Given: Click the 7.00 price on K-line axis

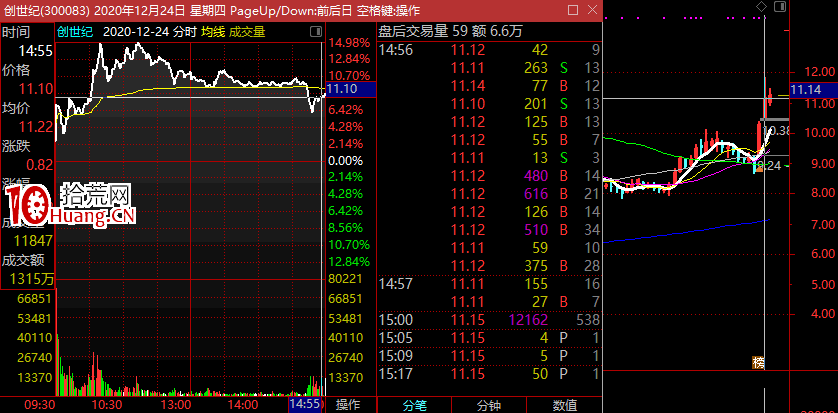Looking at the screenshot, I should tap(823, 225).
